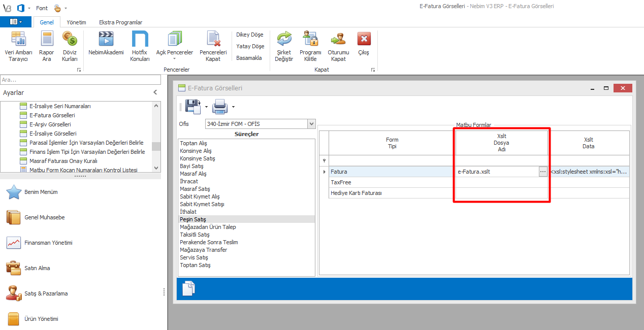Click Dikey Döşe button

[x=249, y=35]
